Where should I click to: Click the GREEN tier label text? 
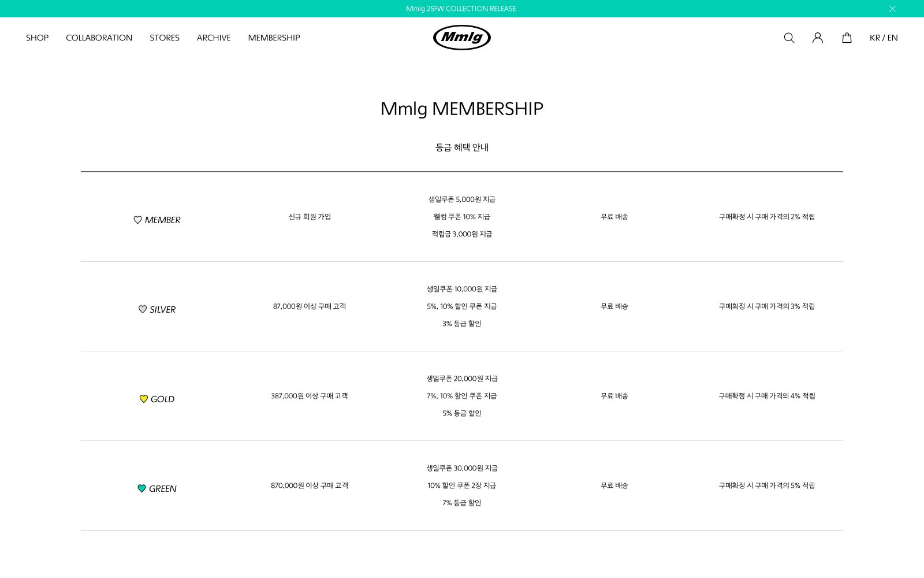[162, 488]
